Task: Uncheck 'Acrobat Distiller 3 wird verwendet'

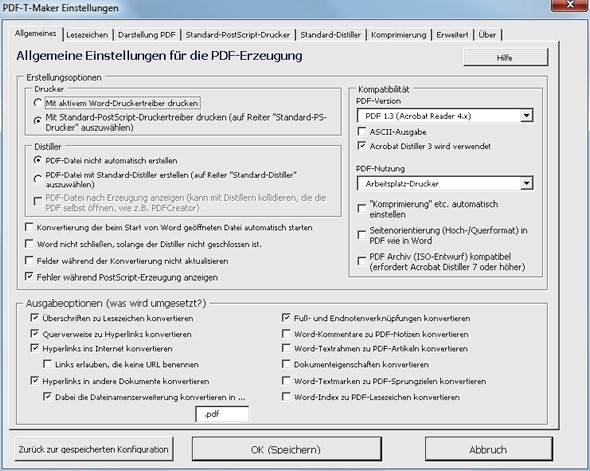Action: [362, 146]
